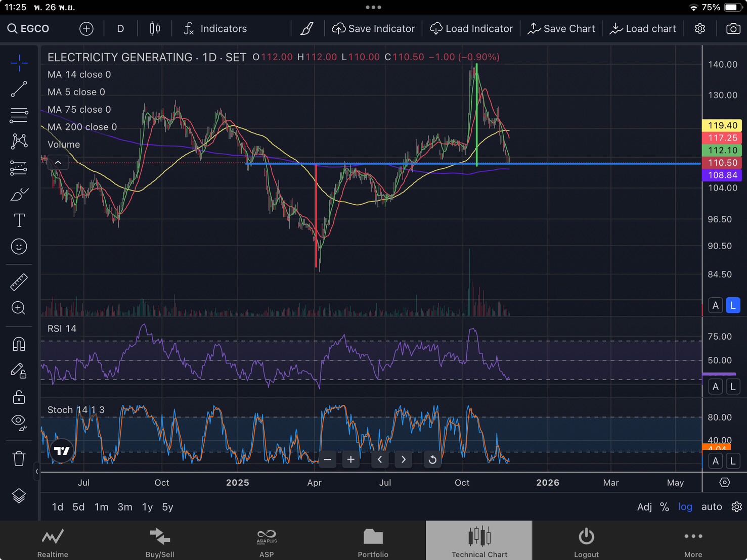Screen dimensions: 747x560
Task: Select the forecasting and measurement tool
Action: point(19,168)
